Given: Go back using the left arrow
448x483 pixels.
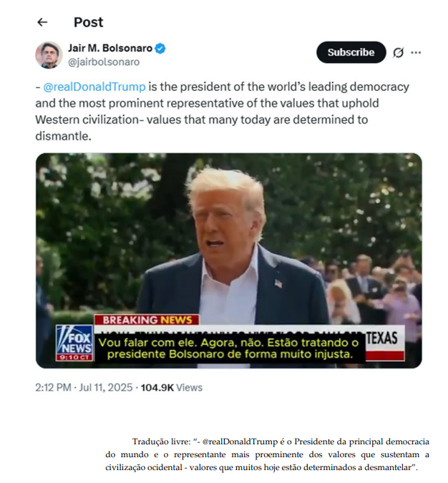Looking at the screenshot, I should pyautogui.click(x=42, y=22).
